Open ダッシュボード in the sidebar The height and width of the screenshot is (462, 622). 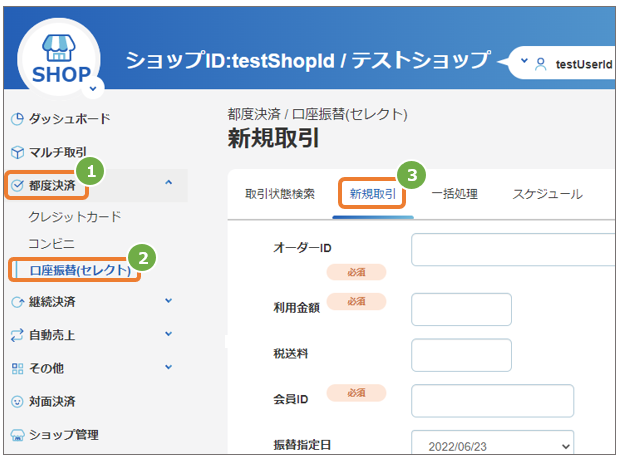tap(69, 119)
